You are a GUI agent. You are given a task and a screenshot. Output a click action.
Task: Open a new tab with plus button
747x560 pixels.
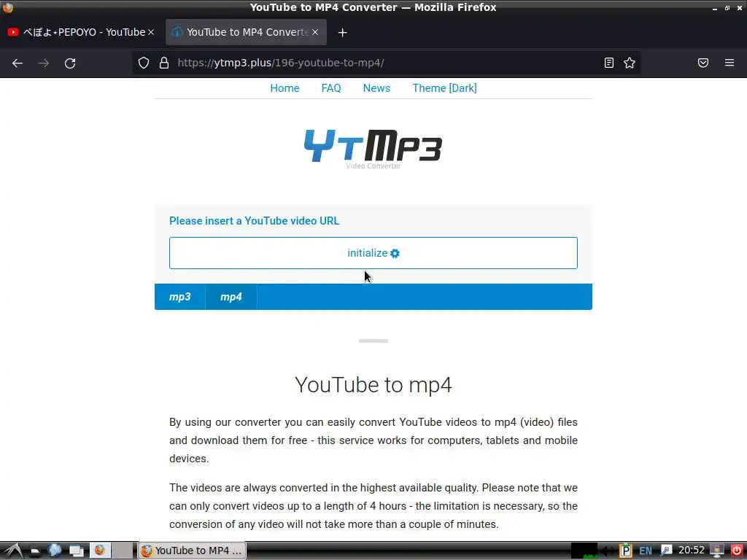click(343, 32)
